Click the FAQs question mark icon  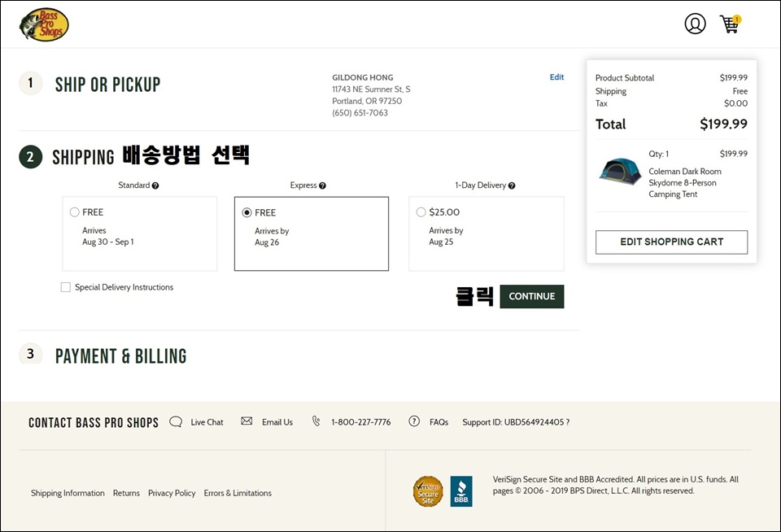point(414,421)
